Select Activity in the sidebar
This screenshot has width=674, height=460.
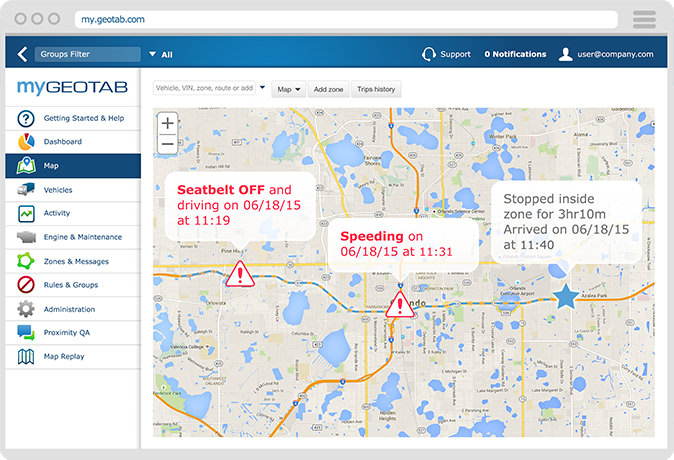[73, 213]
